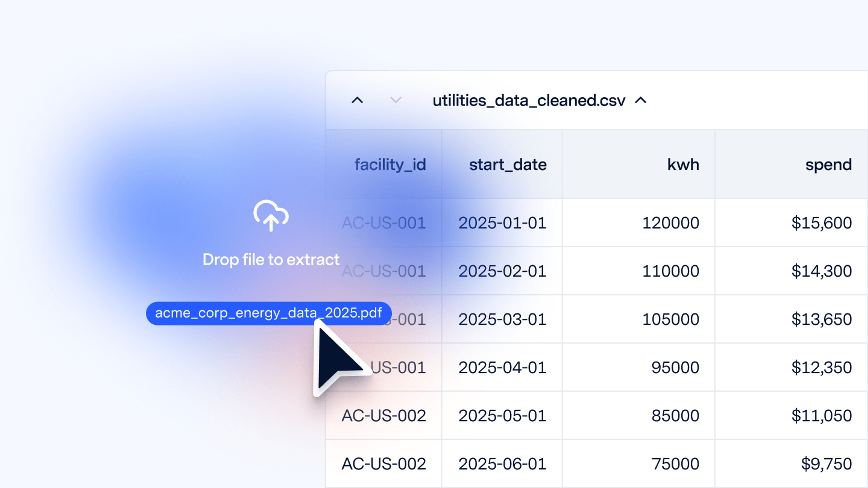Select the 2025-03-01 date cell
Viewport: 868px width, 488px height.
tap(502, 319)
